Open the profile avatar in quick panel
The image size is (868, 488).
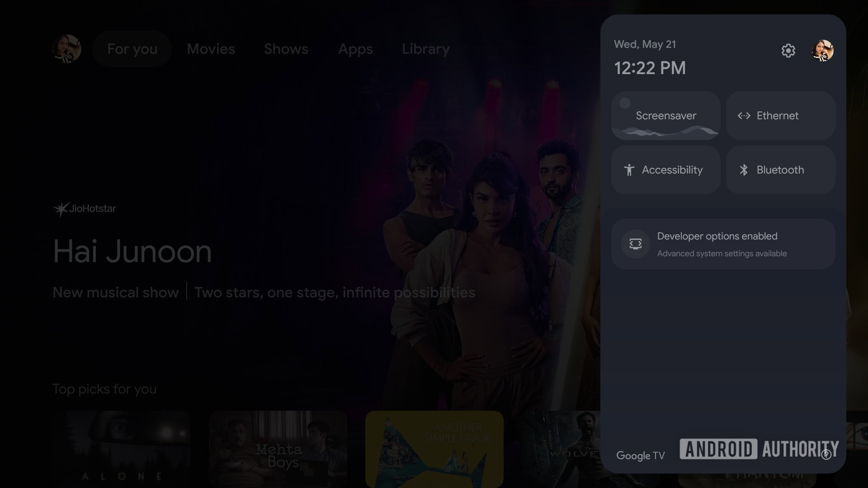point(822,50)
